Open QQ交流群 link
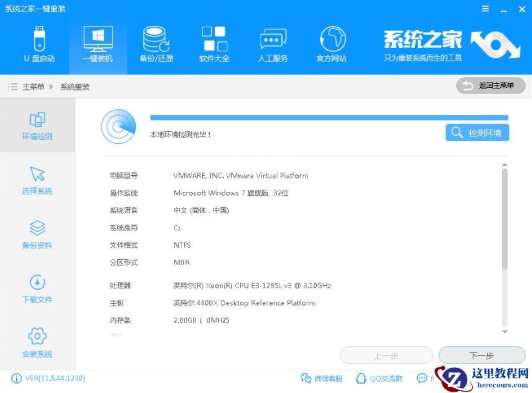Image resolution: width=532 pixels, height=393 pixels. coord(379,378)
